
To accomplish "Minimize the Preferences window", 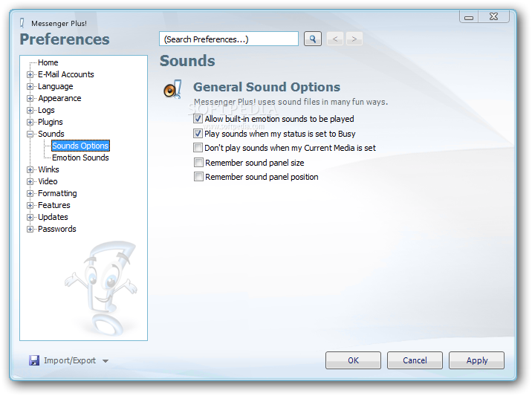I will (x=469, y=17).
